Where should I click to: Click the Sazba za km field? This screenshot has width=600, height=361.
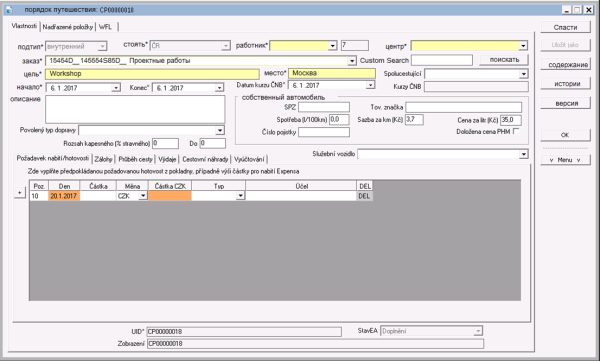[x=414, y=120]
